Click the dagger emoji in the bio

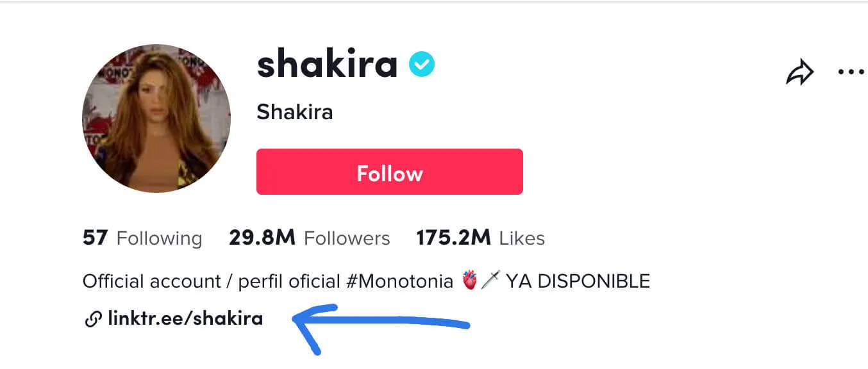(489, 280)
